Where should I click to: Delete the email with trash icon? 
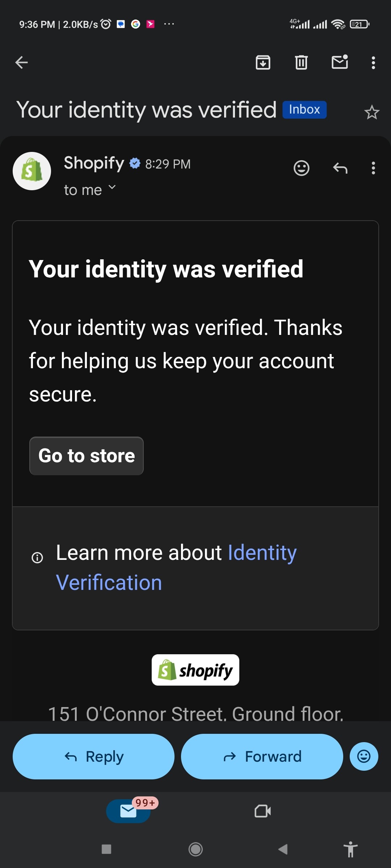[x=301, y=63]
